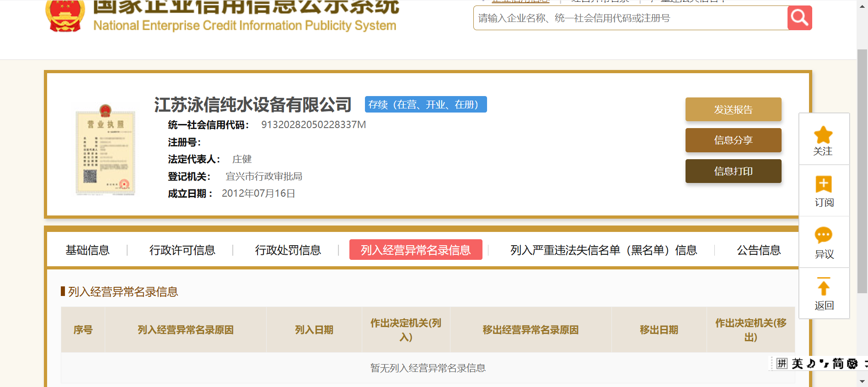Click the page scrollbar down arrow
Screen dimensions: 868x387
pos(862,381)
